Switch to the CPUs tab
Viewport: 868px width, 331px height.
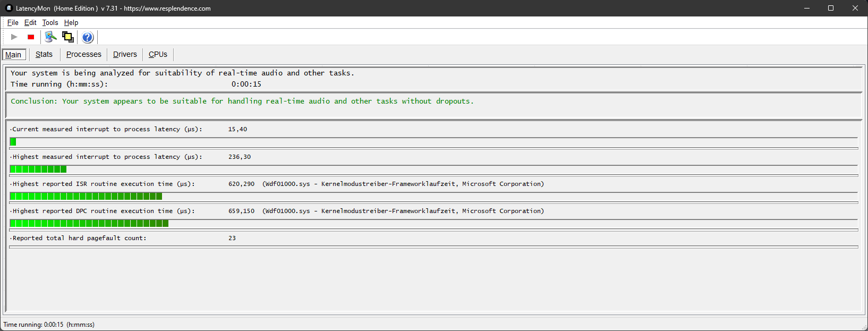point(158,54)
